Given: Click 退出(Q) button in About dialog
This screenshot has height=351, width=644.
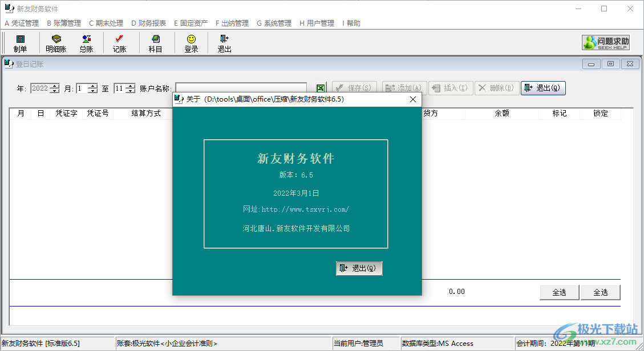Looking at the screenshot, I should (x=359, y=268).
